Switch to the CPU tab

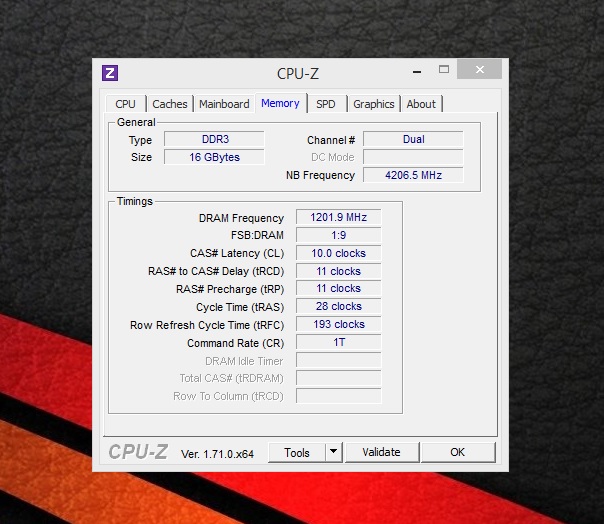(x=126, y=104)
